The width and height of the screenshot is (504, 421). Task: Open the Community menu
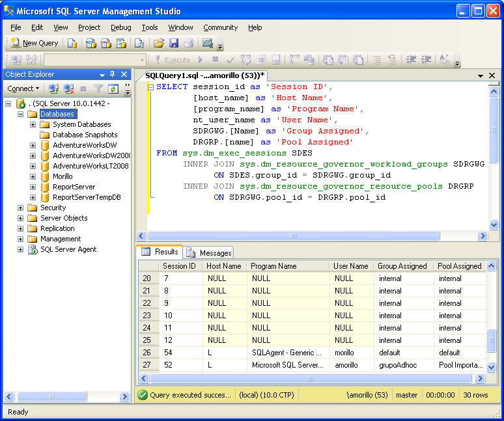coord(221,27)
